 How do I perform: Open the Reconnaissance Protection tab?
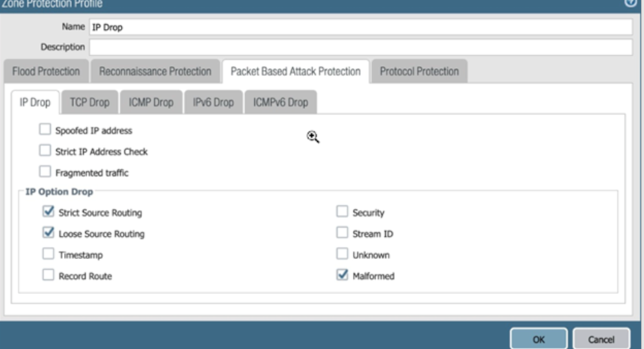tap(155, 71)
